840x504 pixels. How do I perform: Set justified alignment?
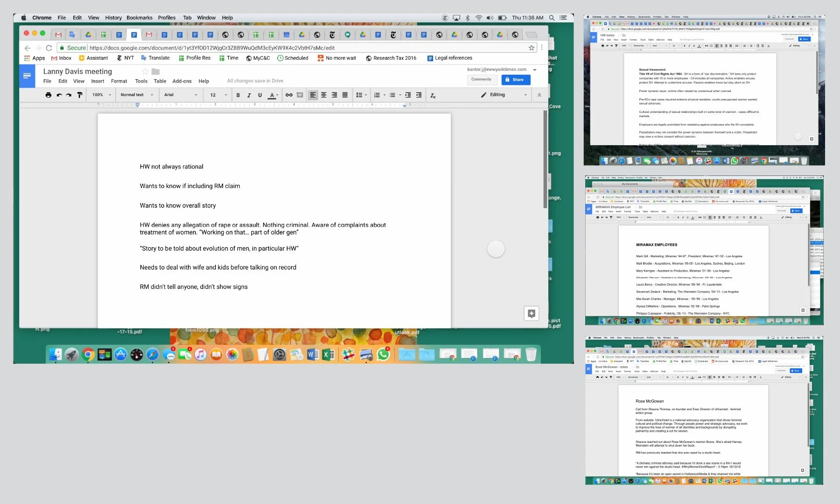(x=345, y=95)
